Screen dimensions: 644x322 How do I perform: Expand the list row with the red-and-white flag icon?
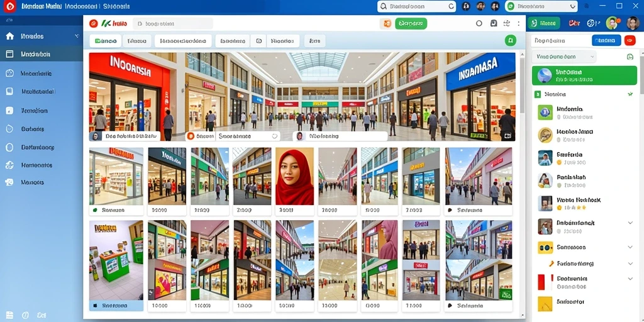coord(630,279)
